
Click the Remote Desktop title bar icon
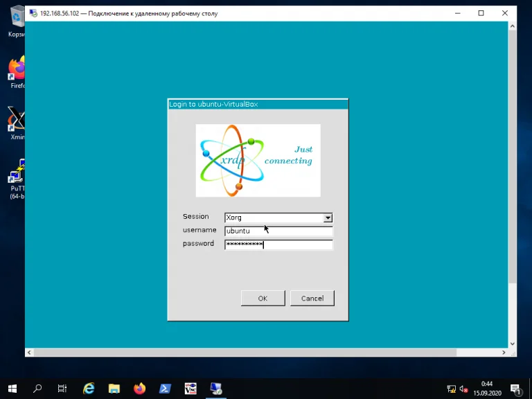[33, 13]
